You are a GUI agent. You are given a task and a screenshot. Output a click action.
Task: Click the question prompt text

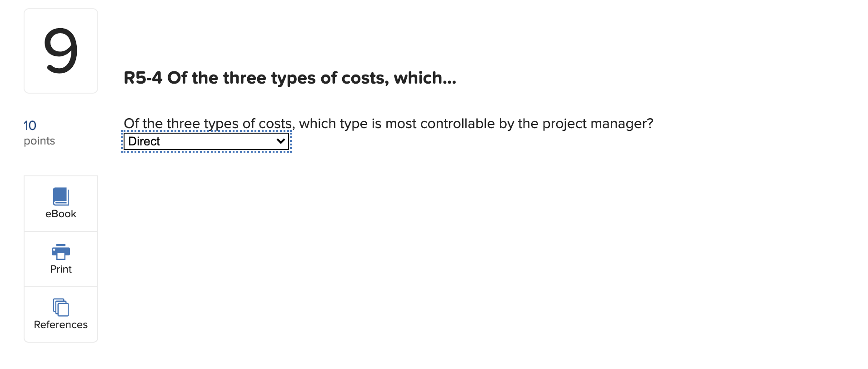tap(388, 123)
